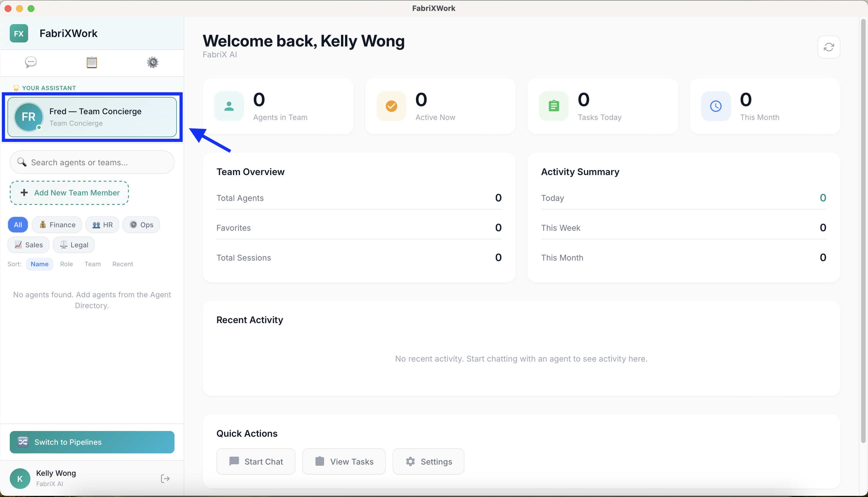Switch the sort to Recent
This screenshot has width=868, height=497.
[123, 264]
